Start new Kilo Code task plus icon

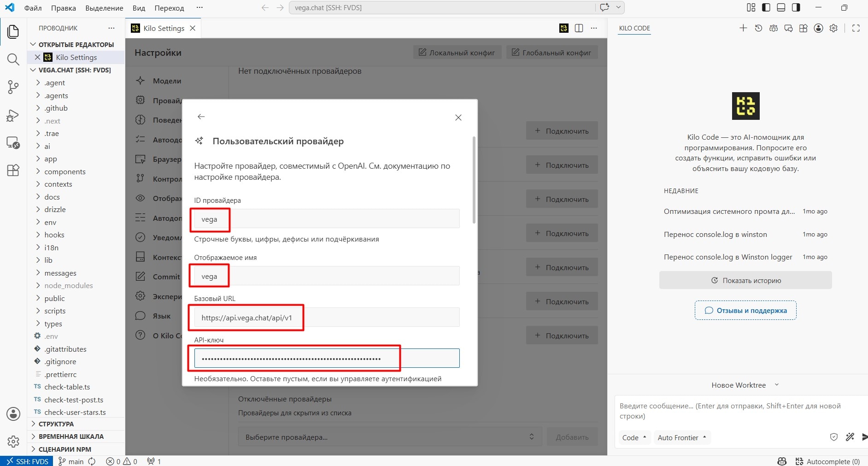pos(743,28)
